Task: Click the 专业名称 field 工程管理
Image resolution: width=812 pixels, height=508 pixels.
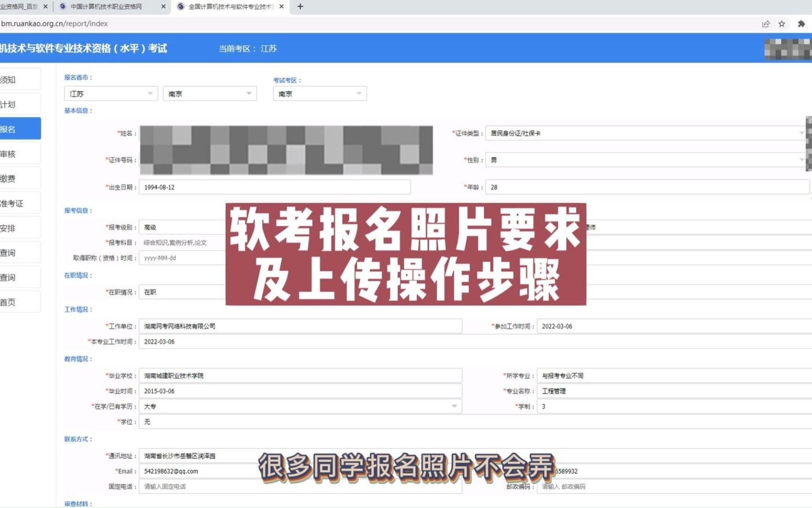Action: (x=674, y=391)
